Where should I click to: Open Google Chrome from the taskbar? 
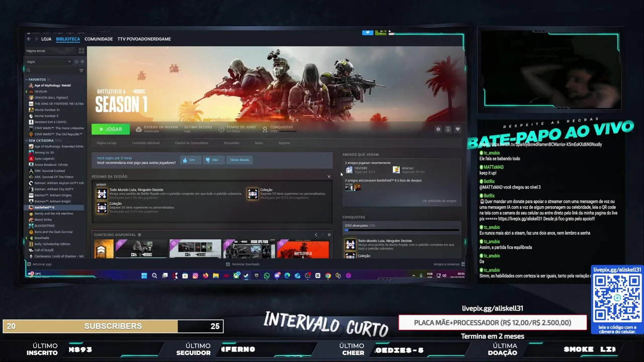pyautogui.click(x=328, y=276)
